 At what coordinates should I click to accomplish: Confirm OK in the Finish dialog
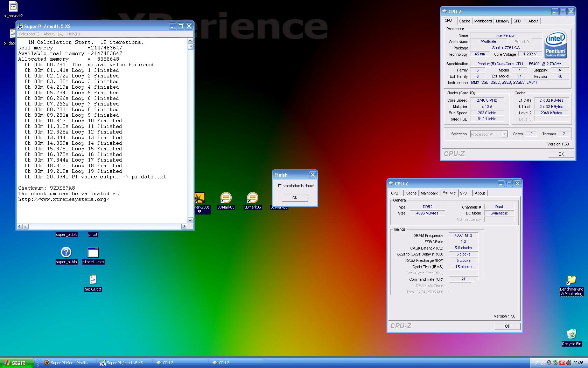tap(295, 198)
